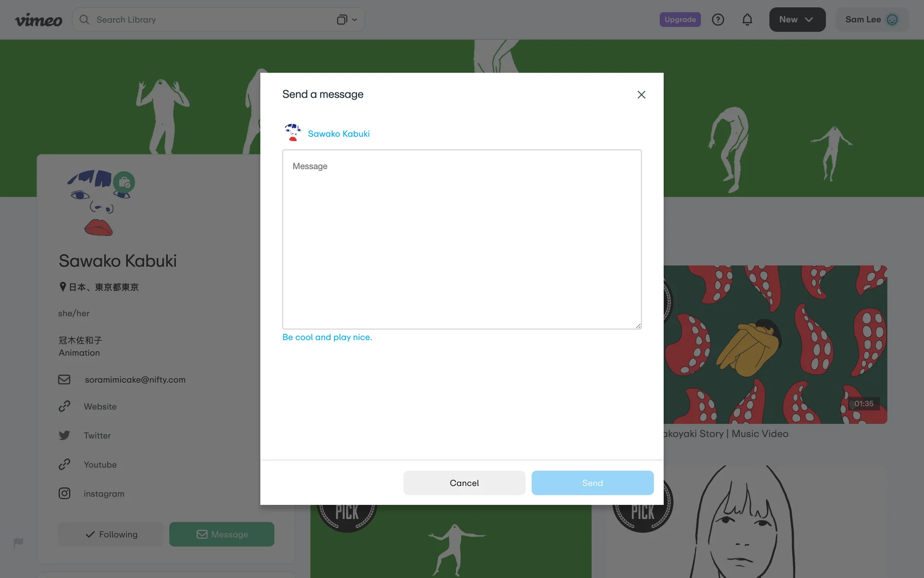Screen dimensions: 924x578
Task: Click the Instagram icon in profile
Action: click(x=64, y=493)
